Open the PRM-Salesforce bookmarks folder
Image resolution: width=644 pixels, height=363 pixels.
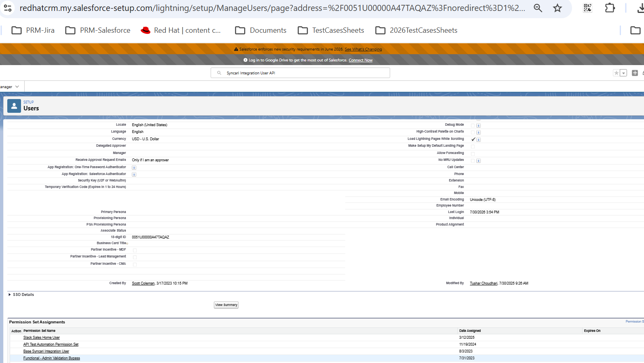click(x=98, y=30)
